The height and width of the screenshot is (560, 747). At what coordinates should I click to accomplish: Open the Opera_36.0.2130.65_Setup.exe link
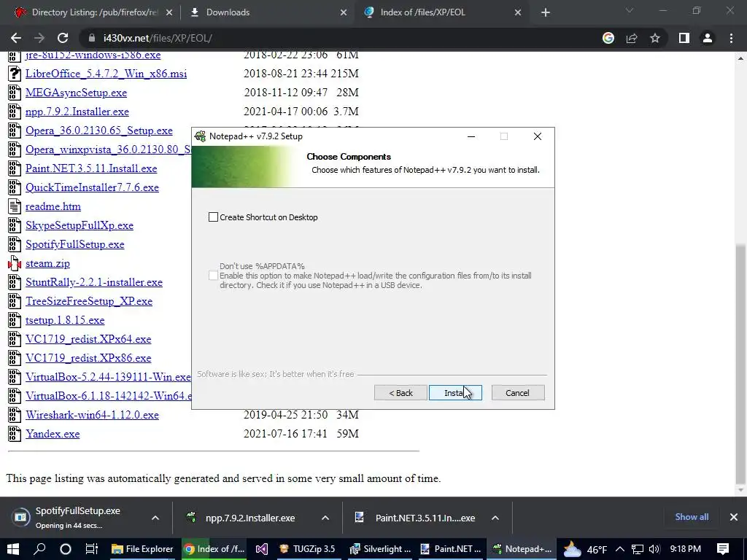click(99, 131)
